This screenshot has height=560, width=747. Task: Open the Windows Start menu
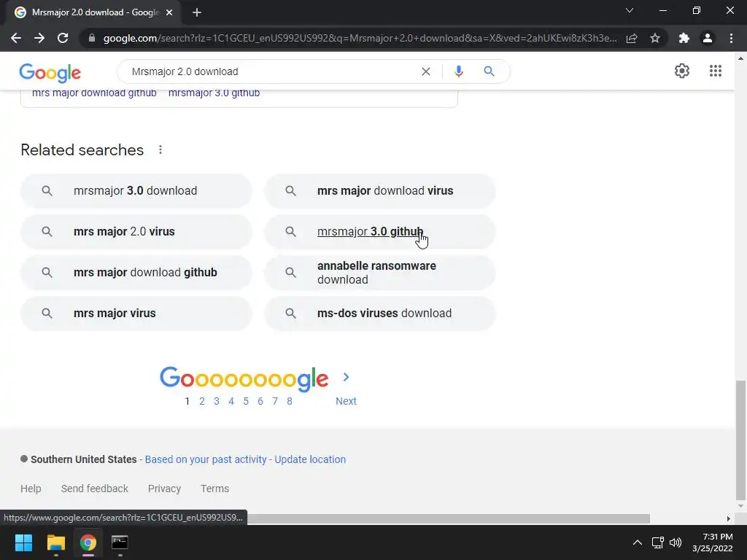coord(23,542)
